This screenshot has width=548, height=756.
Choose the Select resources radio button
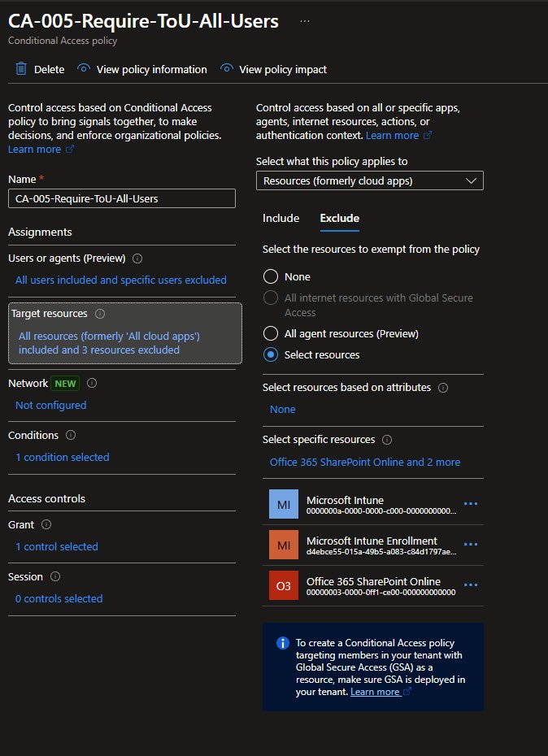[271, 354]
